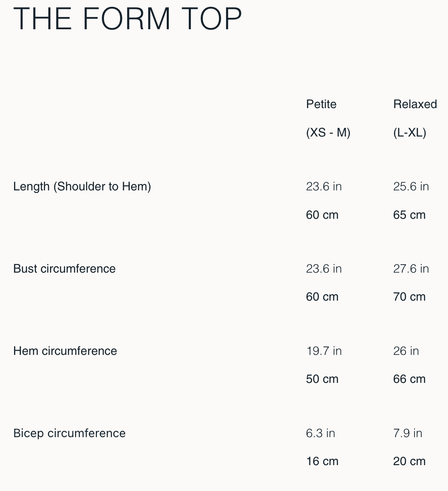The image size is (448, 491).
Task: Select the Relaxed hem value 26 in
Action: coord(406,351)
